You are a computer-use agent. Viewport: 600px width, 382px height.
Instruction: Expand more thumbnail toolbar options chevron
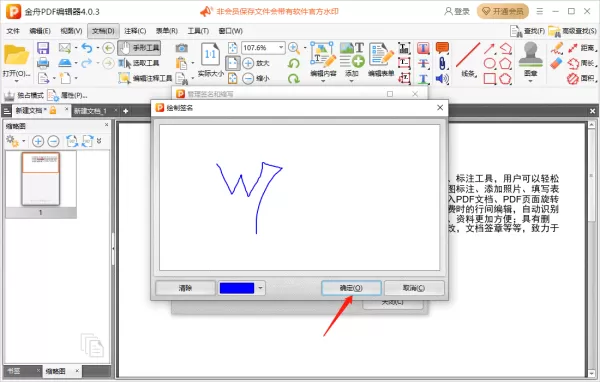point(99,141)
